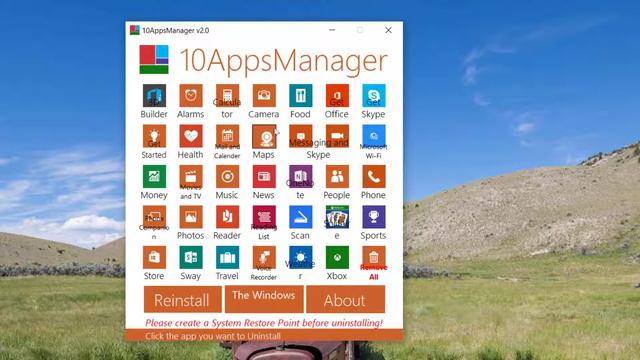The height and width of the screenshot is (360, 640).
Task: Select the Messaging chat bubble icon
Action: point(300,136)
